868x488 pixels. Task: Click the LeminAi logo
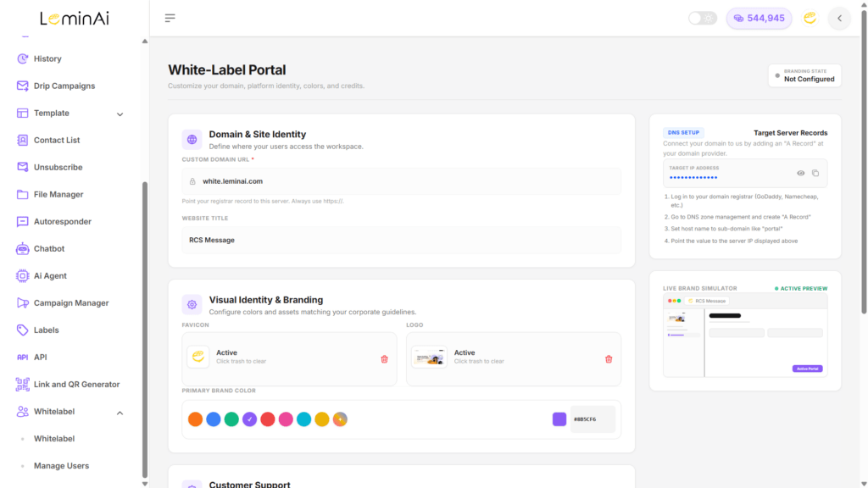tap(75, 19)
